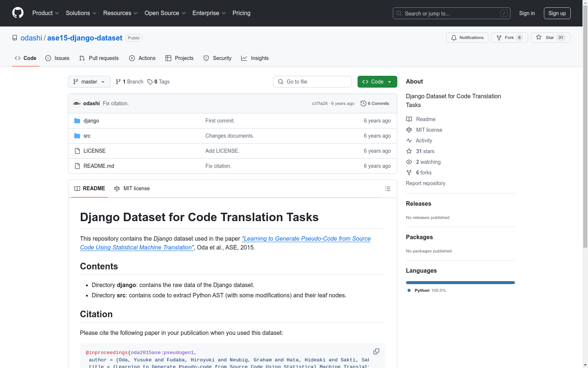Viewport: 588px width, 368px height.
Task: Switch to the Insights tab
Action: pyautogui.click(x=255, y=58)
